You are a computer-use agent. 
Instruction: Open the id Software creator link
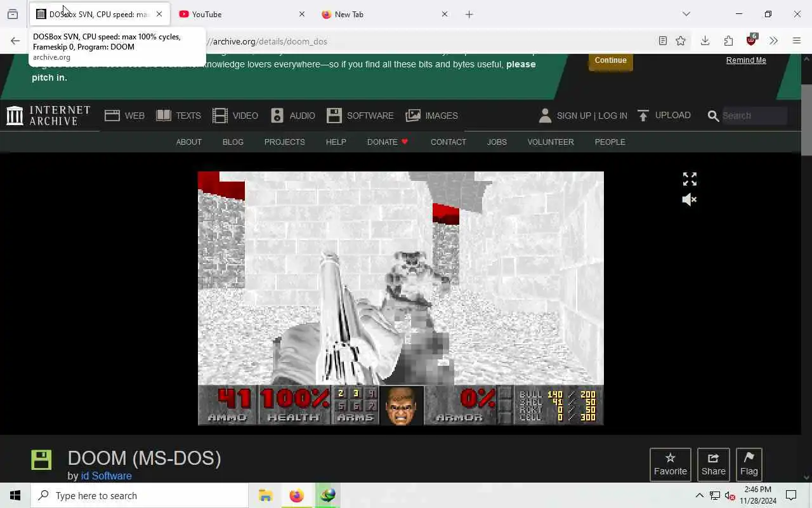pos(107,476)
